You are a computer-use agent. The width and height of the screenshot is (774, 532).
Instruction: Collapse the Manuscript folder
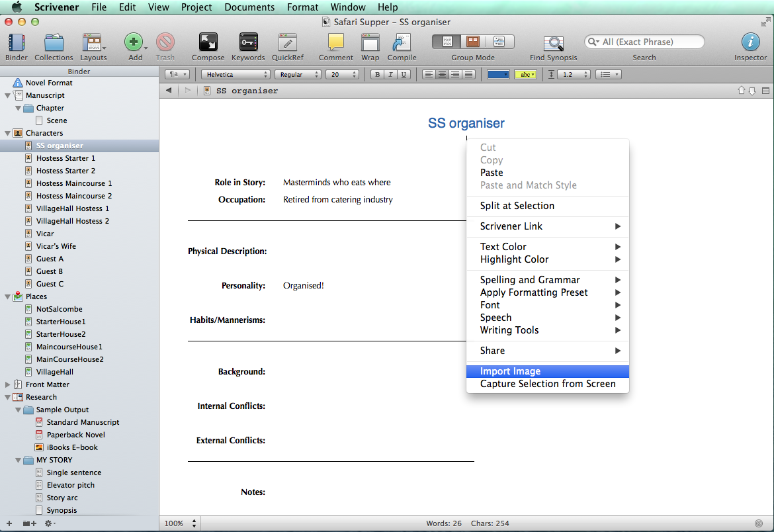(x=7, y=95)
